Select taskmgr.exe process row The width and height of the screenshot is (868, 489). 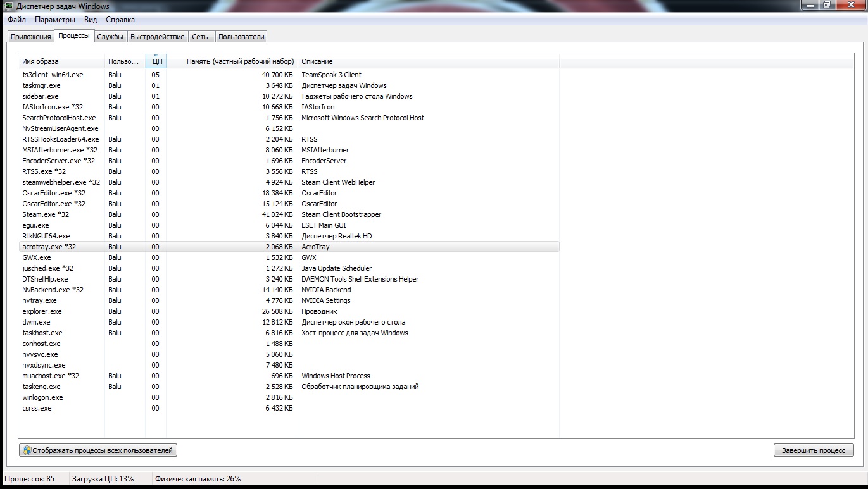[289, 85]
